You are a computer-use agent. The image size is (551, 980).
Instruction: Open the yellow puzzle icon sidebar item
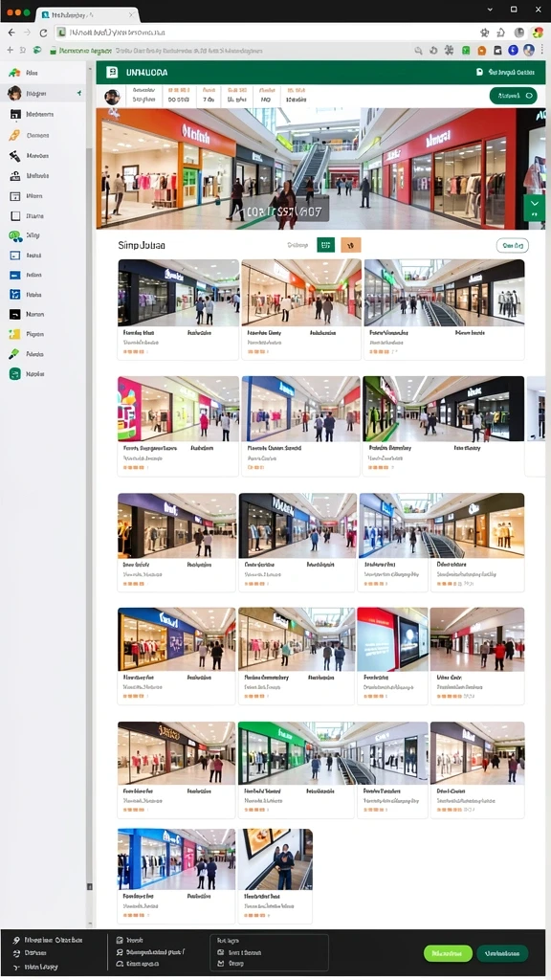click(x=15, y=334)
